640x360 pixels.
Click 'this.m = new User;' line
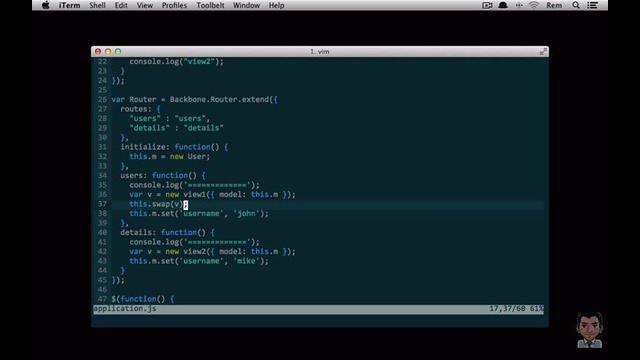pos(169,156)
